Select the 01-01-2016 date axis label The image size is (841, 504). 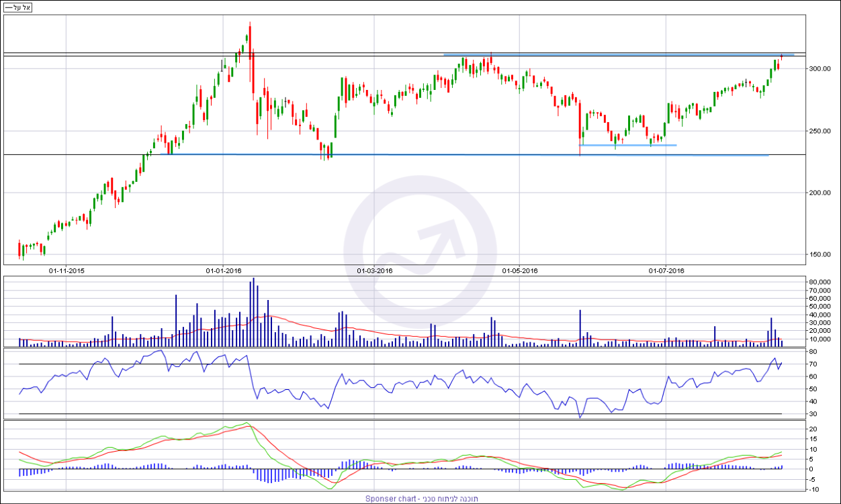(x=224, y=270)
